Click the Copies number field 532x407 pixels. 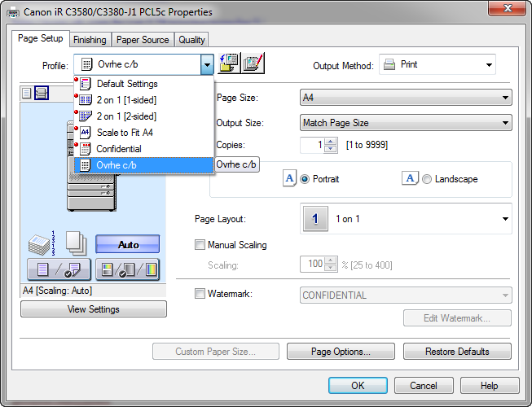coord(312,146)
